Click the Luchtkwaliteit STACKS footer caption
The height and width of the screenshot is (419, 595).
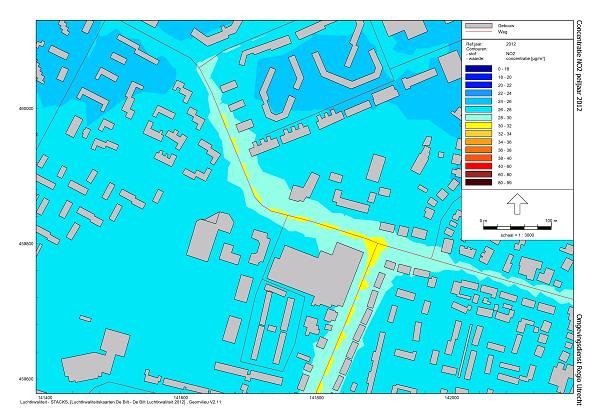pos(121,402)
